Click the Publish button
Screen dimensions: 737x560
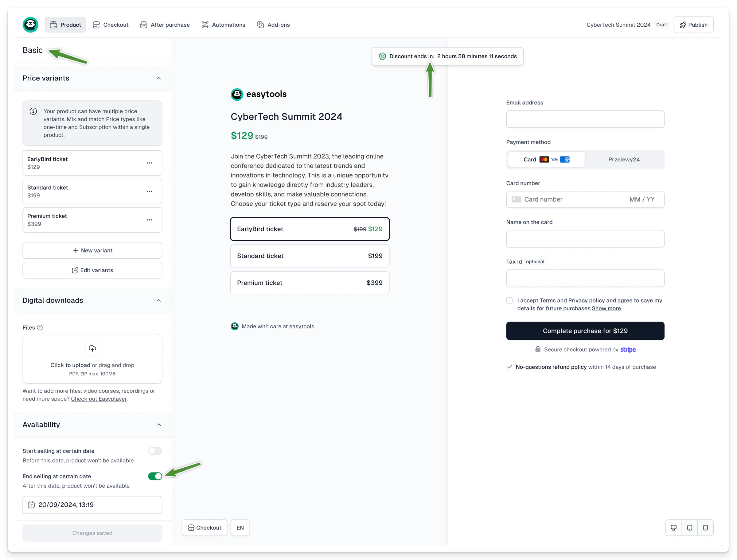click(693, 25)
